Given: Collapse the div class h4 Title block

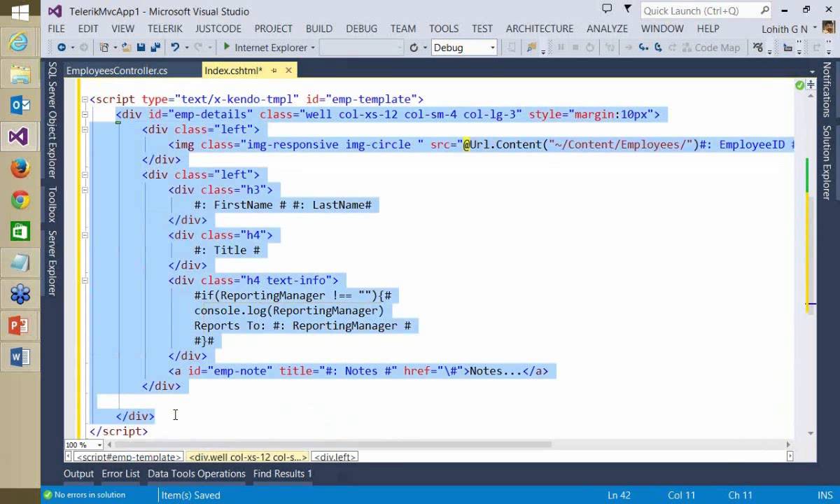Looking at the screenshot, I should point(85,235).
